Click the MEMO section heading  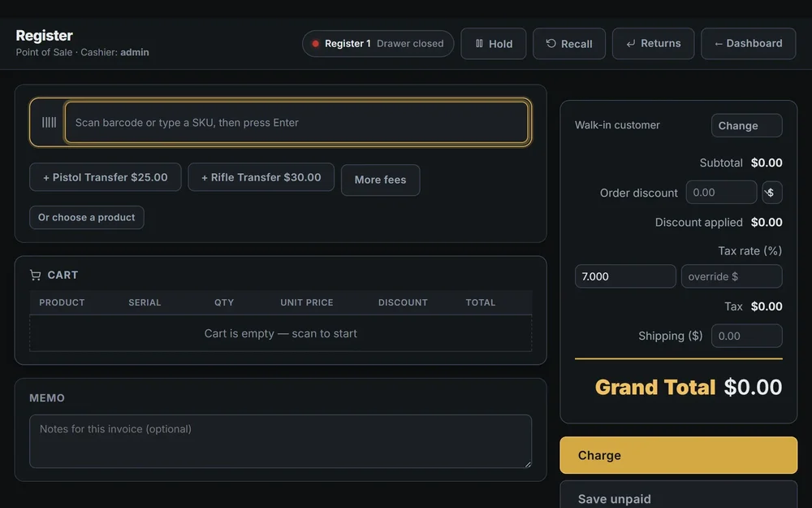click(47, 398)
